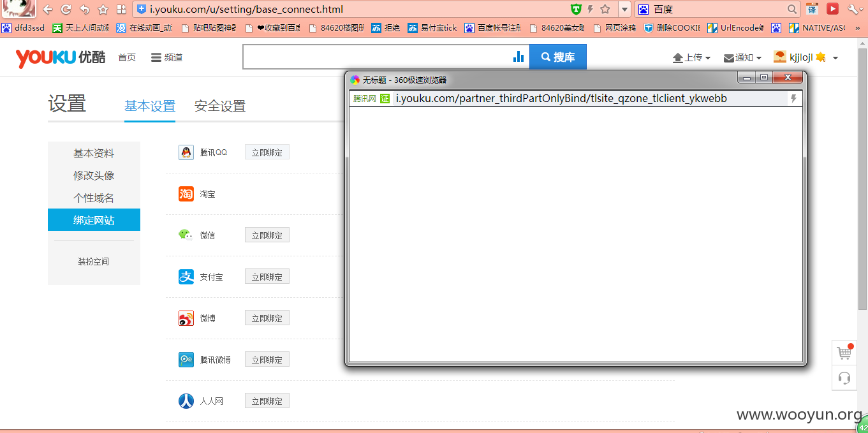
Task: Open the 上传 upload dropdown
Action: pyautogui.click(x=692, y=57)
